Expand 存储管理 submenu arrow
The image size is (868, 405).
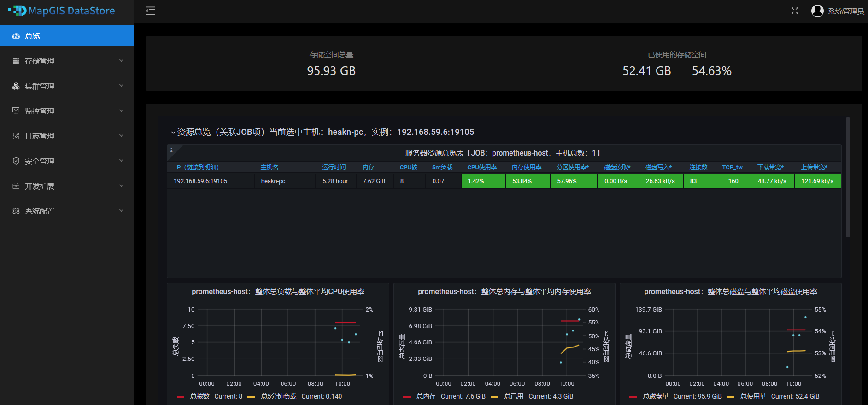coord(121,60)
